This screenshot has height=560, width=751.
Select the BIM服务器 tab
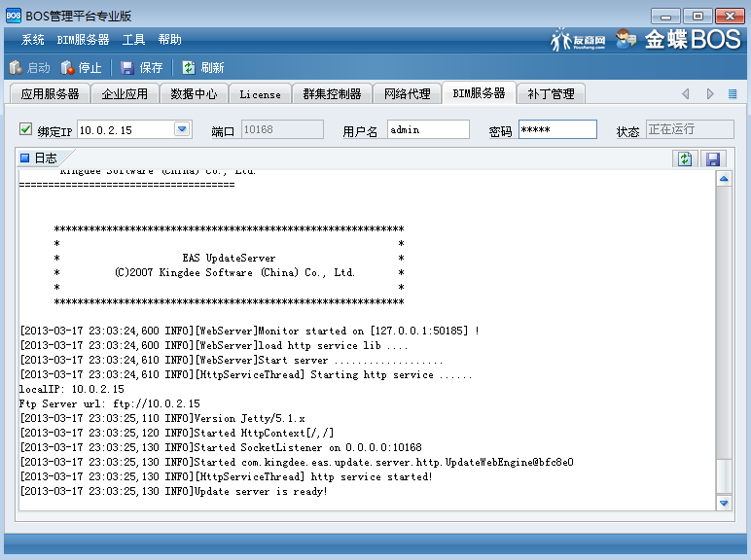(479, 93)
